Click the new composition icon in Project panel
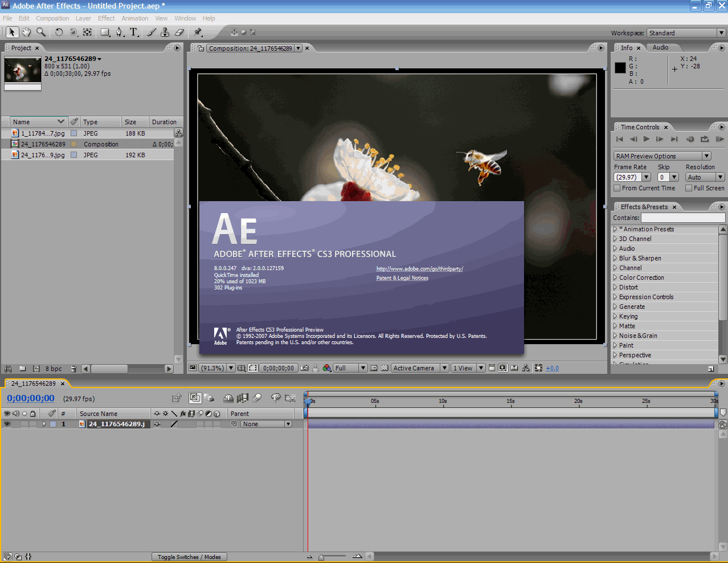 pyautogui.click(x=36, y=369)
